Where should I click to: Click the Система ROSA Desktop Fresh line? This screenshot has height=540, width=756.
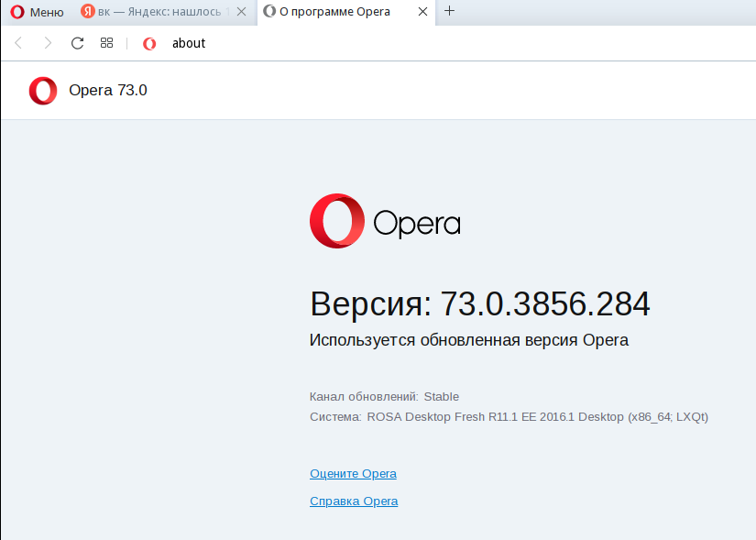(x=509, y=417)
